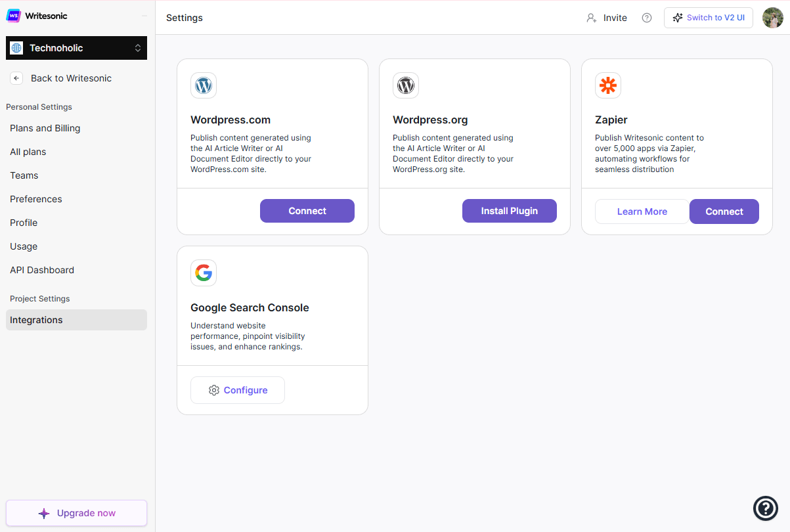Click the Wordpress.org integration icon
Image resolution: width=790 pixels, height=532 pixels.
click(406, 85)
